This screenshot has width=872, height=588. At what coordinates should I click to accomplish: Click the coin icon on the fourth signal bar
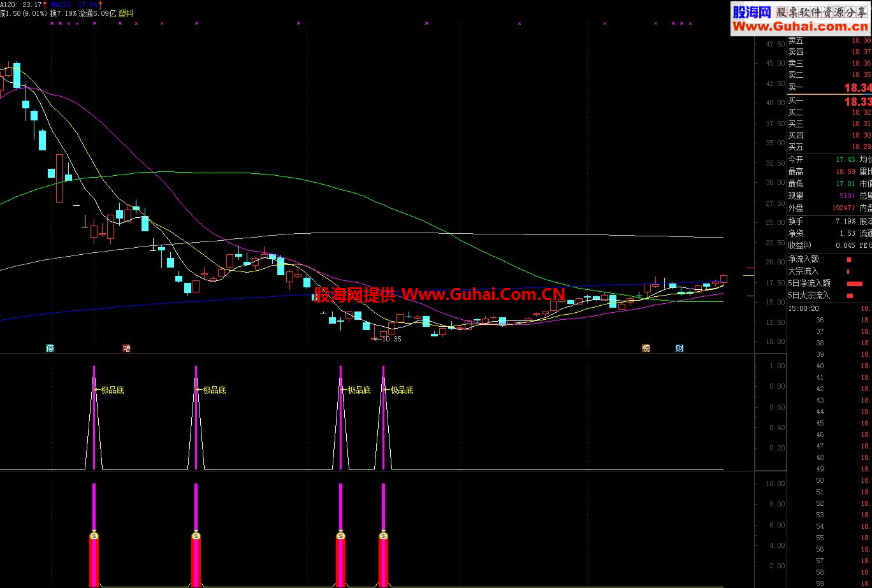383,536
